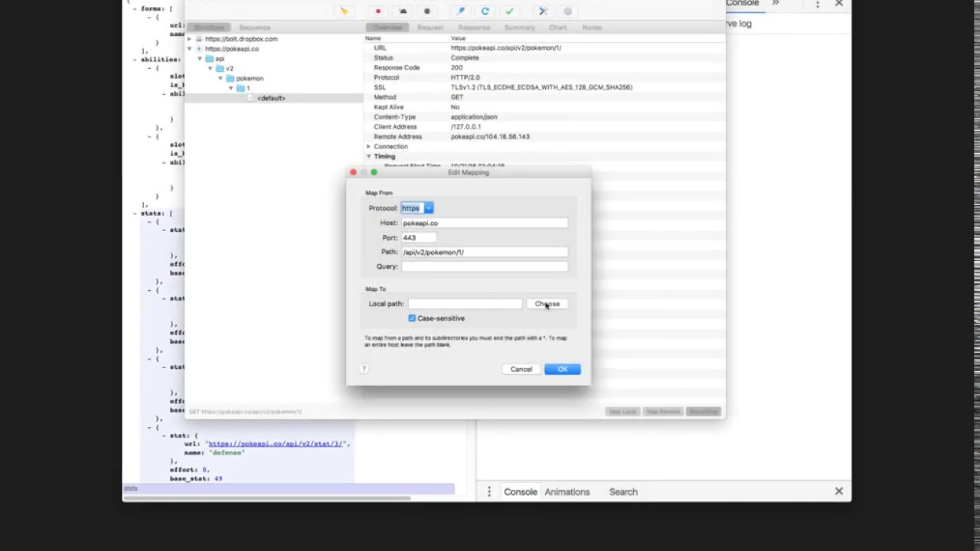Screen dimensions: 980x551
Task: Click the green checkmark validate icon
Action: [509, 11]
